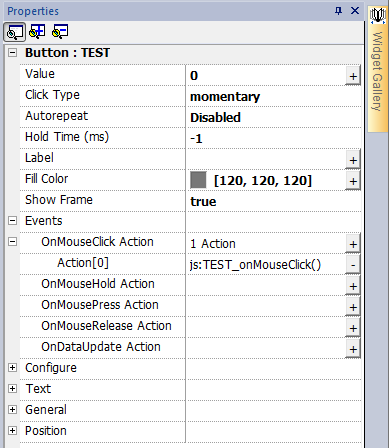The height and width of the screenshot is (448, 389).
Task: Collapse the Events group
Action: [13, 221]
